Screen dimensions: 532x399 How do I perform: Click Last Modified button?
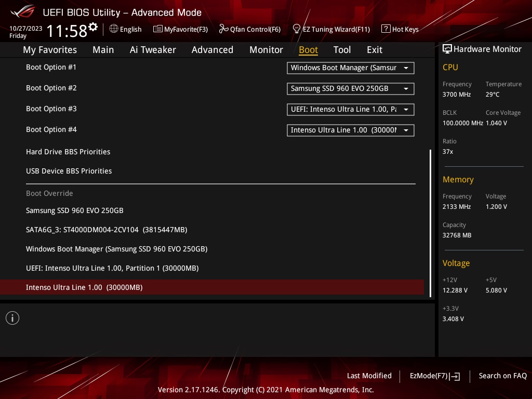369,376
